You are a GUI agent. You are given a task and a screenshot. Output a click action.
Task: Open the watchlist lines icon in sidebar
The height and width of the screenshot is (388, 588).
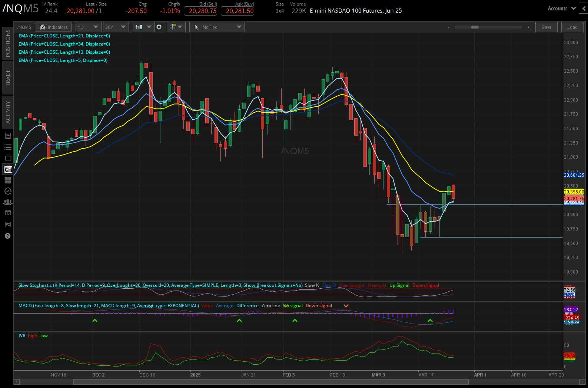(8, 147)
